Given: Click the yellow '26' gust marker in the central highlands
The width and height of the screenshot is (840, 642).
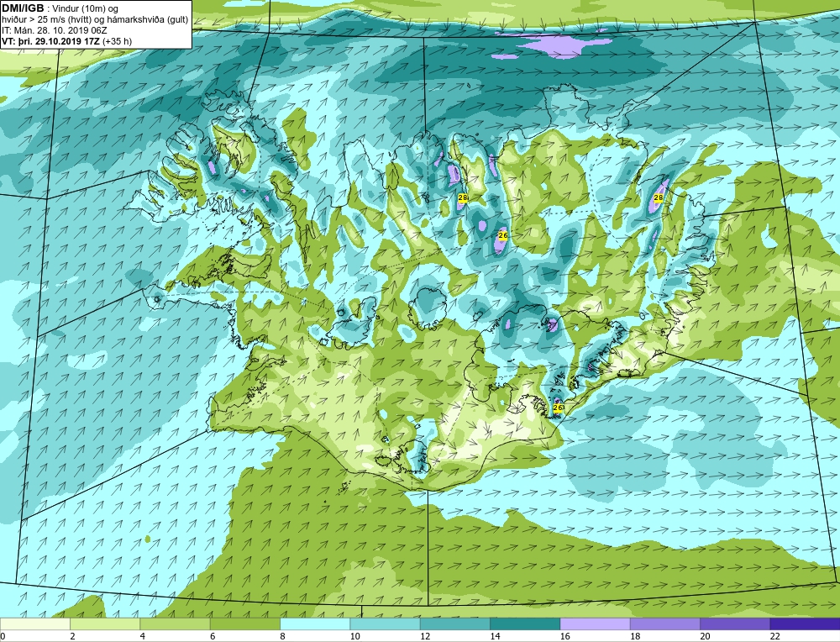Looking at the screenshot, I should (502, 235).
